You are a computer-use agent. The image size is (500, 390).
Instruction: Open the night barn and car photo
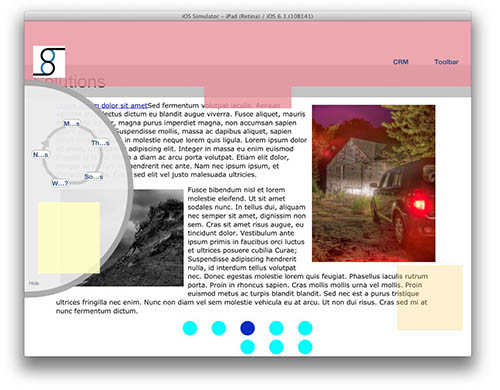tap(374, 183)
